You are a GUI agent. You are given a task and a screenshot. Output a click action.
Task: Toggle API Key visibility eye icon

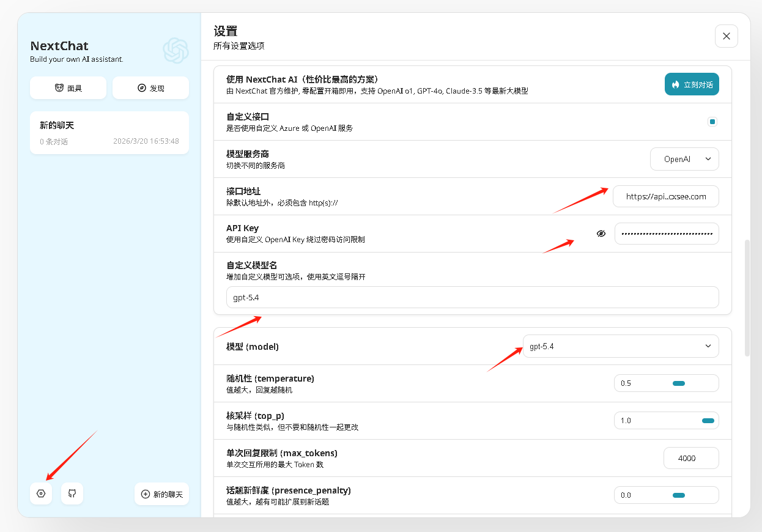[601, 234]
